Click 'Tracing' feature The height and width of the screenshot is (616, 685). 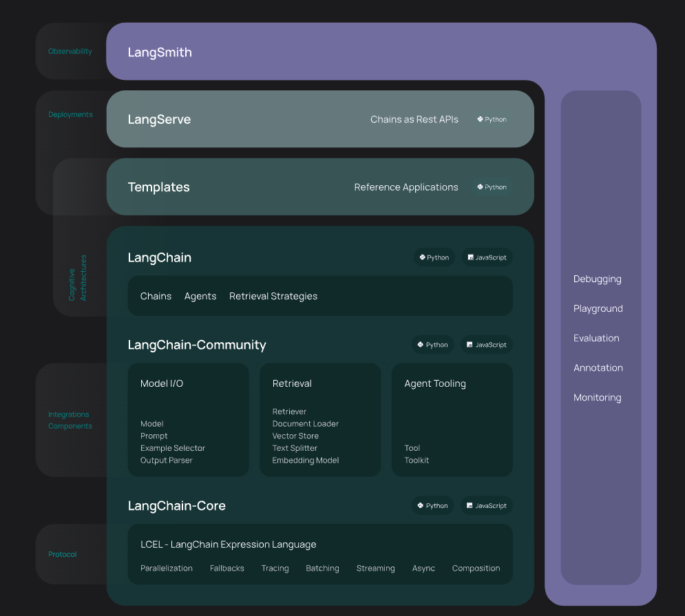pos(275,569)
